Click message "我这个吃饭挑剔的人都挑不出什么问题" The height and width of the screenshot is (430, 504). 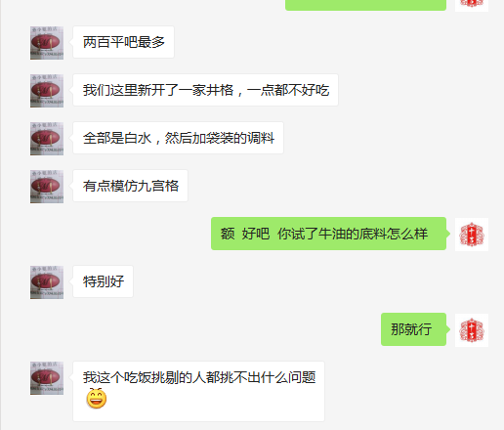tap(199, 392)
